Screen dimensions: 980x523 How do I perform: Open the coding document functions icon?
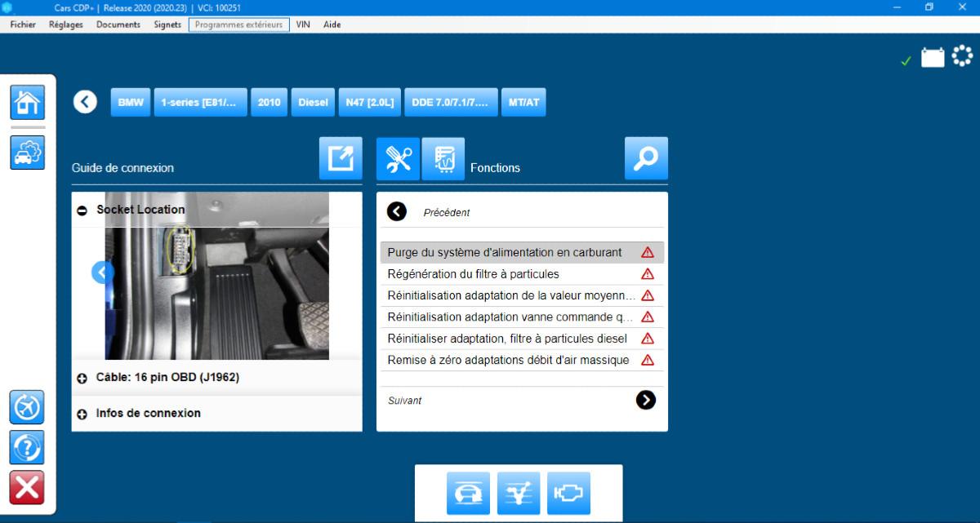click(x=443, y=158)
